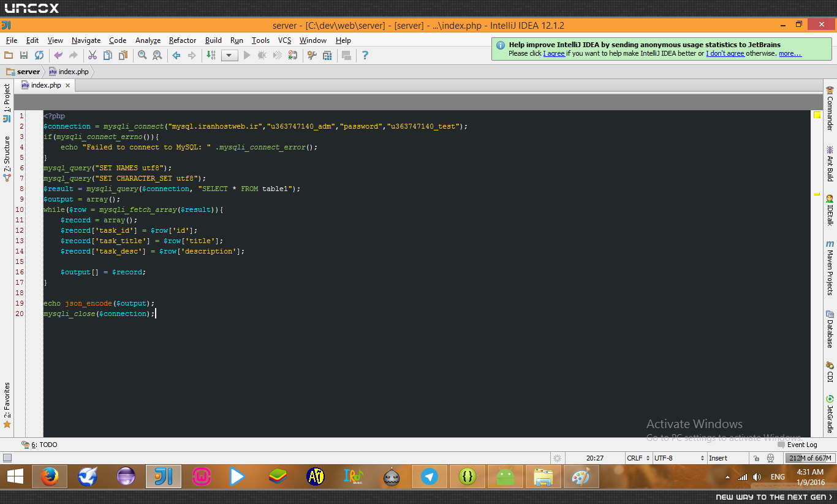This screenshot has height=504, width=837.
Task: Click the Find magnifier icon
Action: 142,55
